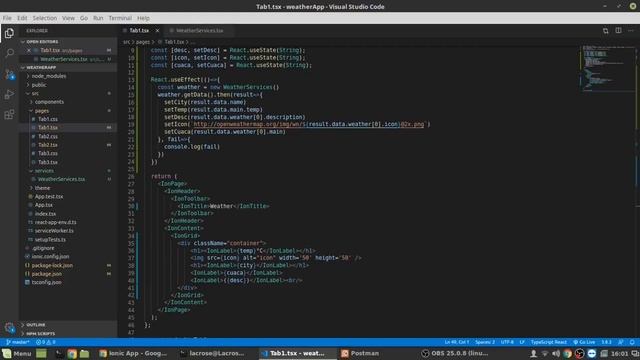Screen dimensions: 640x360
Task: Open Tab2.css in the explorer
Action: 48,136
